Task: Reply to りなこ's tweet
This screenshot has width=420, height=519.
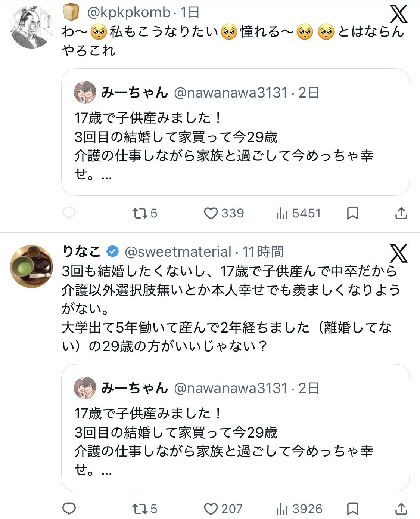Action: (x=69, y=509)
